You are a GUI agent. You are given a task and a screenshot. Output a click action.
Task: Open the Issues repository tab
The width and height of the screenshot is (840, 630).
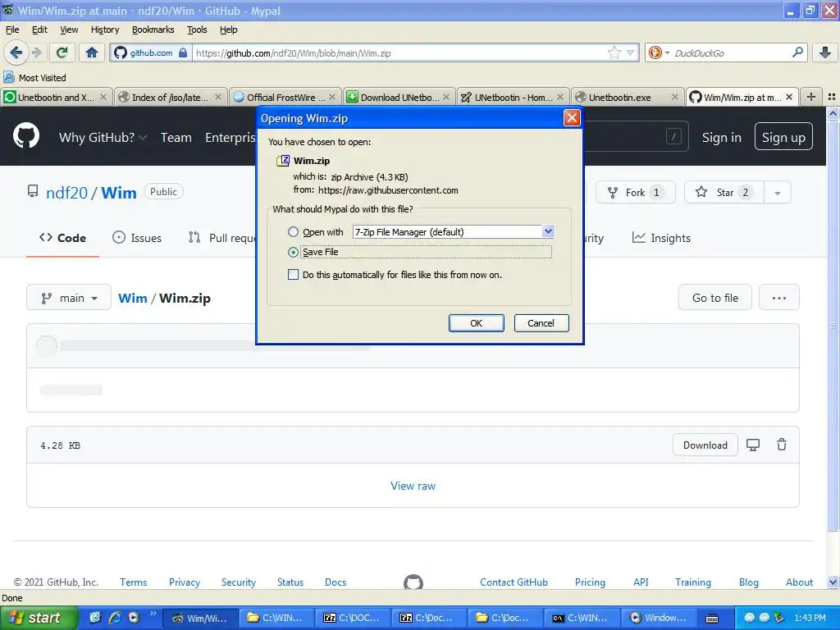click(137, 238)
